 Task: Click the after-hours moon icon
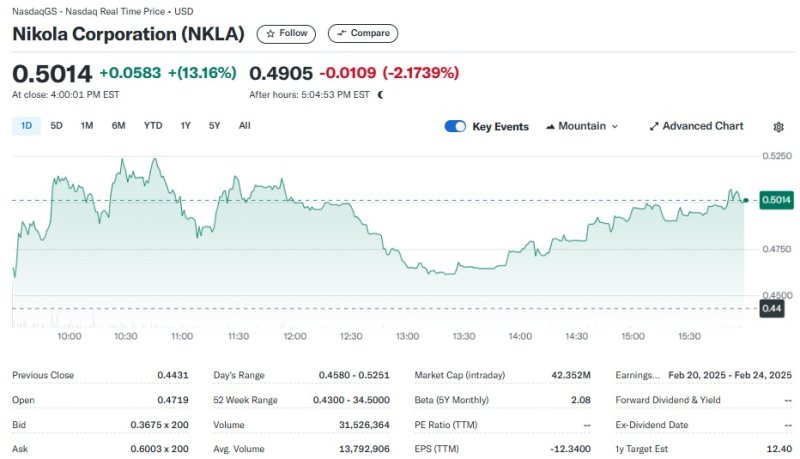[380, 95]
